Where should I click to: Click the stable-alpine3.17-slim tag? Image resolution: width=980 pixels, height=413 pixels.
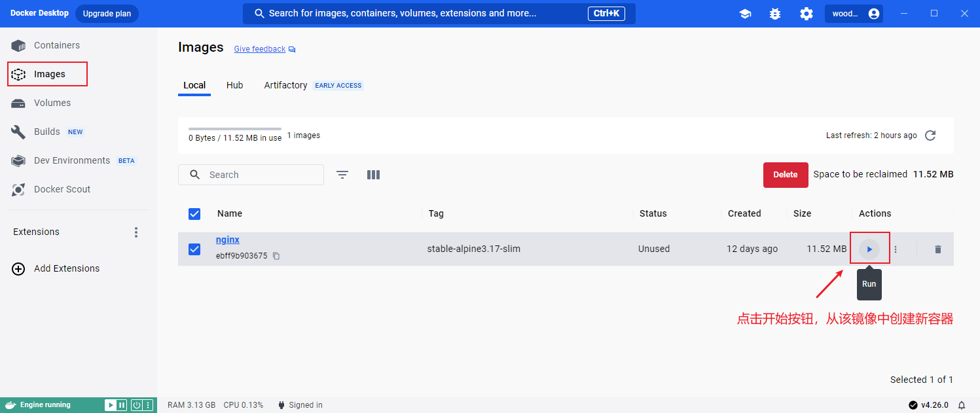pos(473,249)
